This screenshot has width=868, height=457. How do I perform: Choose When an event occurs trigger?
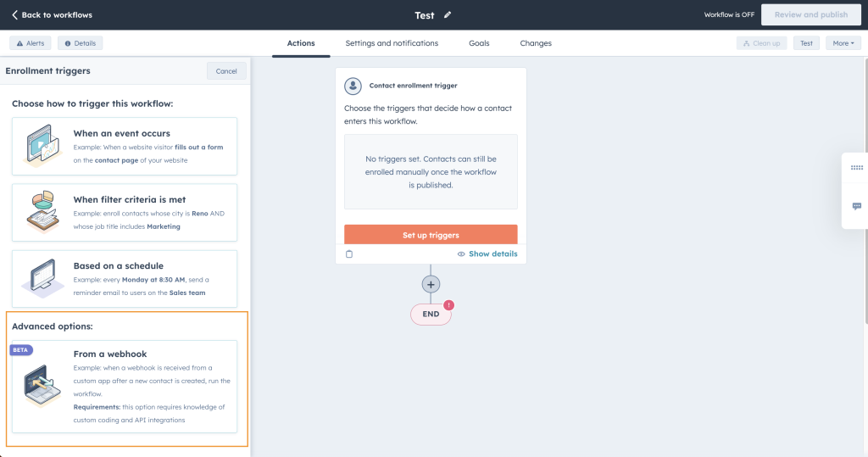tap(125, 146)
